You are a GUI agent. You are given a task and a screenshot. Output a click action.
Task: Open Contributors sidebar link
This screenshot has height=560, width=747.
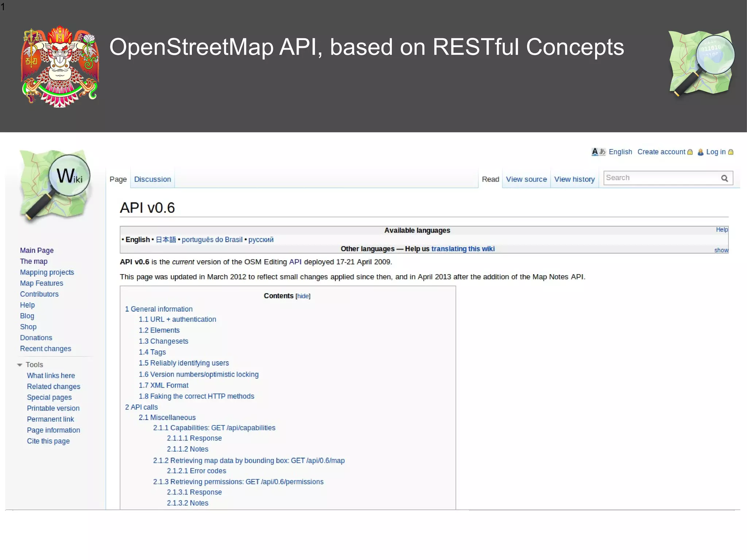pos(39,294)
